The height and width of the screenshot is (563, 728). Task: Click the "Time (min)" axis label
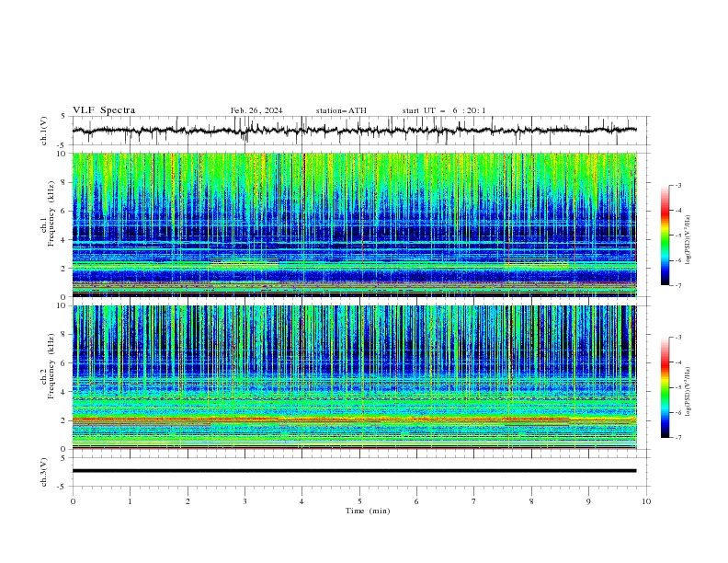pos(368,511)
